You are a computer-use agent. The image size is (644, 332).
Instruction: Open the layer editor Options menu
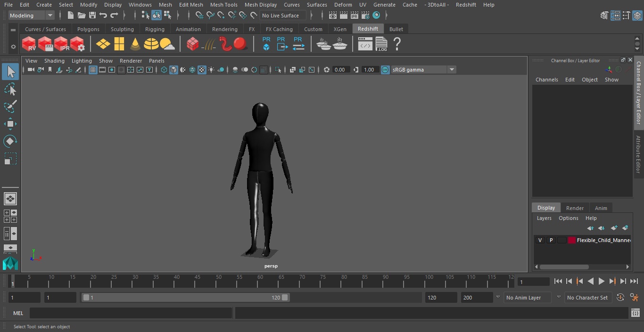click(x=568, y=218)
